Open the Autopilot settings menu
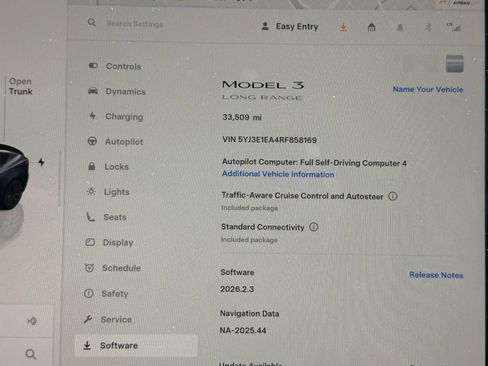488x366 pixels. [115, 142]
